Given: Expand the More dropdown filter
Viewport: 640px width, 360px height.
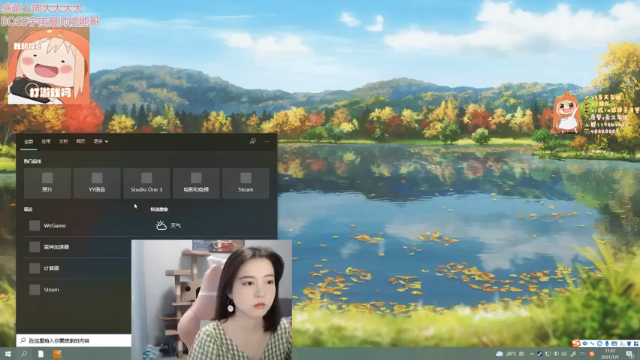Looking at the screenshot, I should 100,141.
